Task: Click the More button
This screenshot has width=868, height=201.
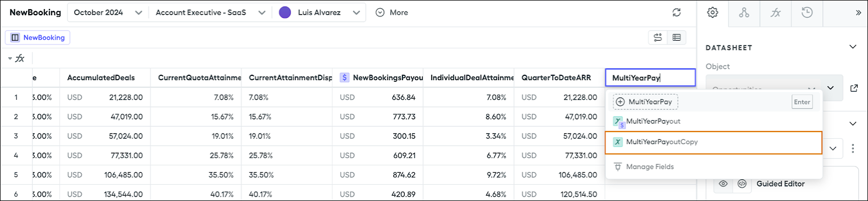Action: 392,12
